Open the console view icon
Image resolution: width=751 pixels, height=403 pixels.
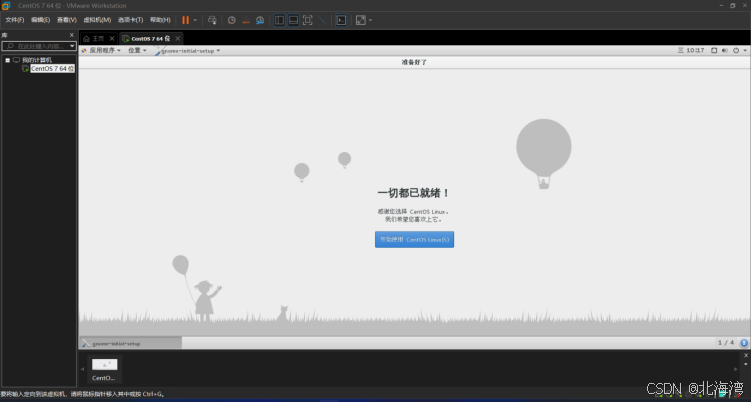click(341, 20)
